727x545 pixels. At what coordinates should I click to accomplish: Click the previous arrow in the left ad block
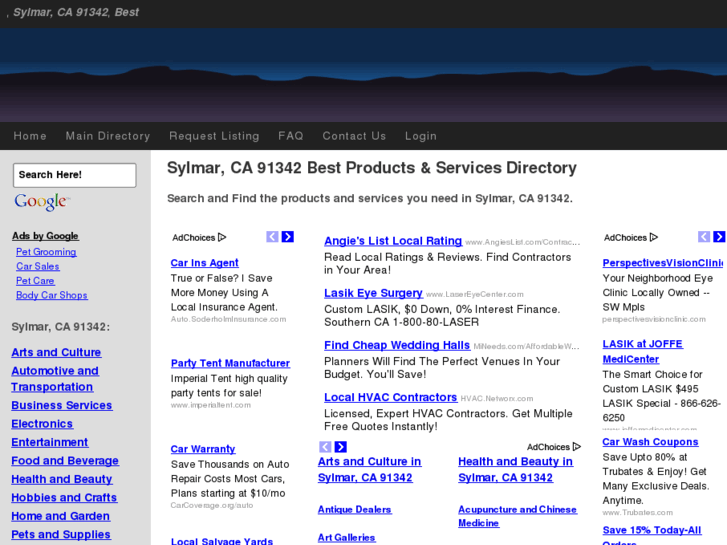point(272,237)
